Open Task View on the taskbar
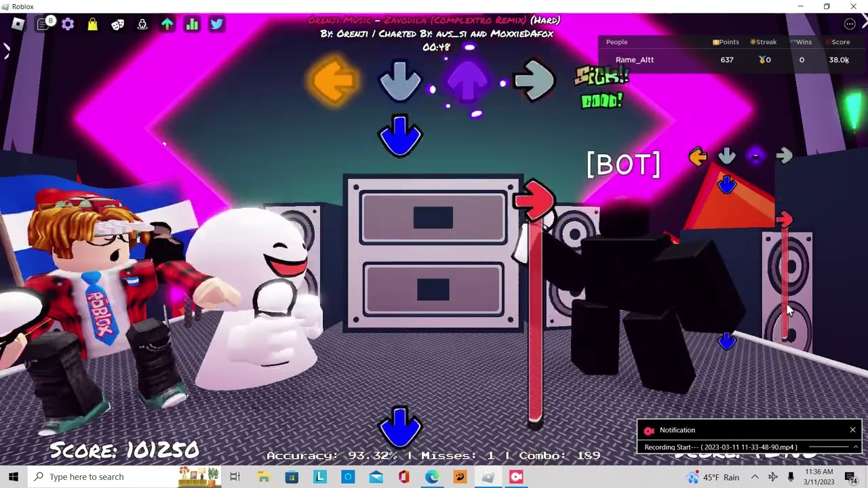 tap(235, 477)
